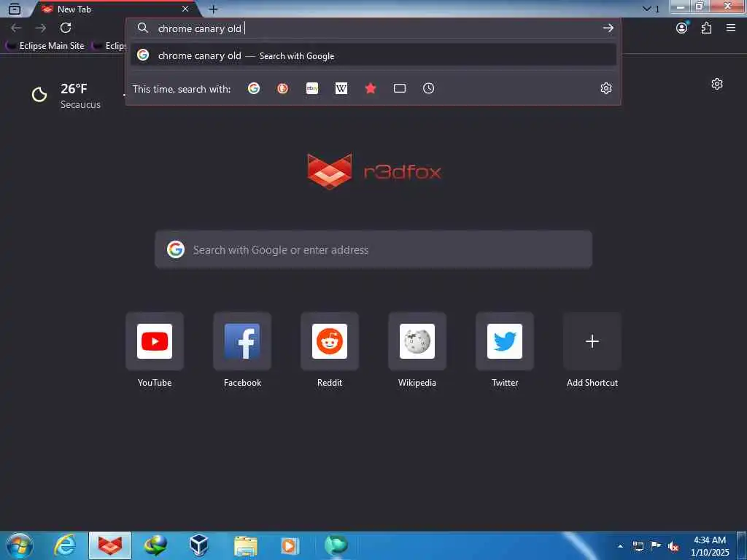This screenshot has height=560, width=747.
Task: Launch Internet Explorer from taskbar
Action: pos(64,545)
